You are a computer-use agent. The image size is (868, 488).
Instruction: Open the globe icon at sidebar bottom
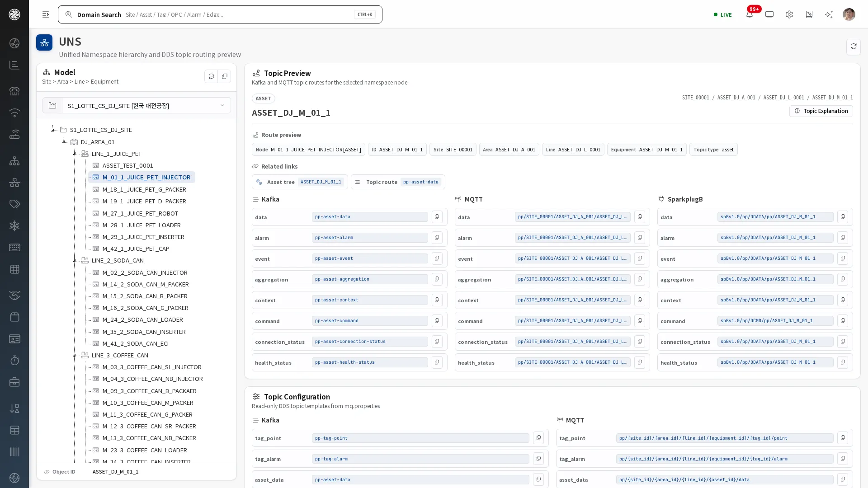click(14, 478)
